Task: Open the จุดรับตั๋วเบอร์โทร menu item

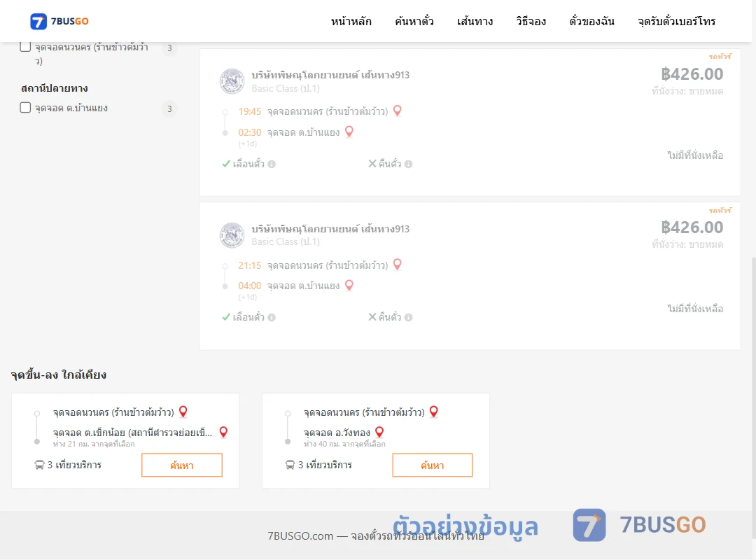Action: click(676, 21)
